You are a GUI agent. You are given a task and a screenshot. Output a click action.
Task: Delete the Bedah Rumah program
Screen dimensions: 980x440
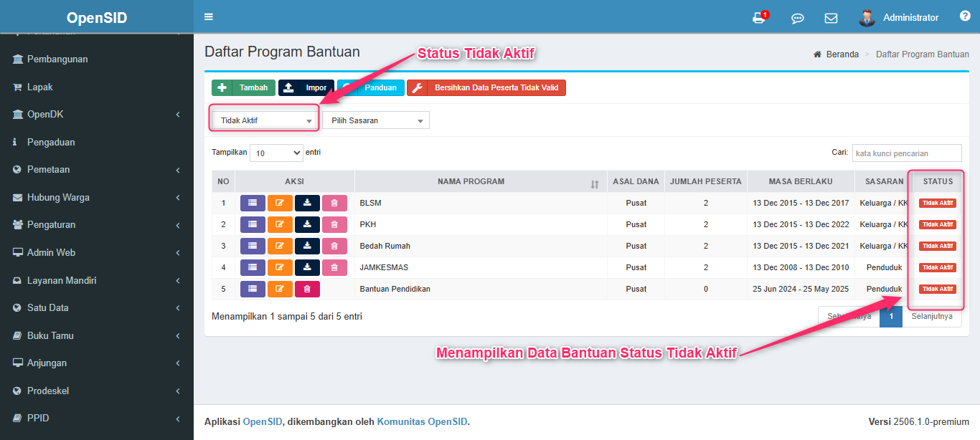coord(334,246)
